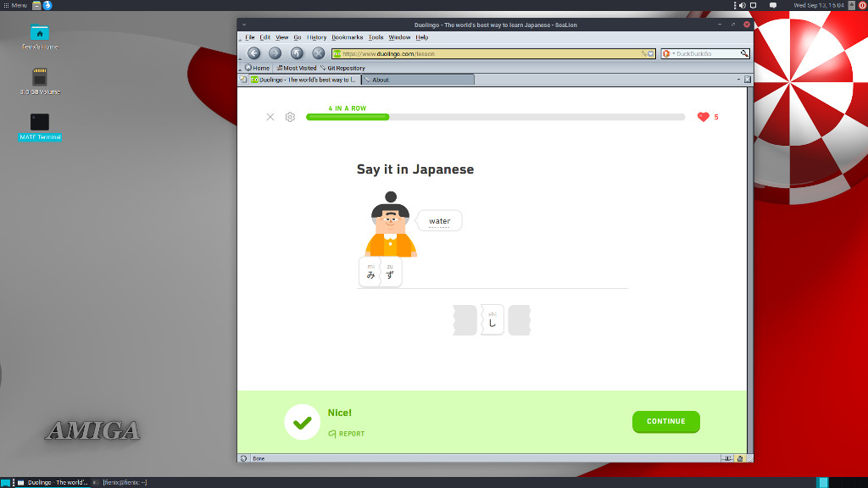
Task: Select the ず (zu) answer tile
Action: pyautogui.click(x=390, y=272)
